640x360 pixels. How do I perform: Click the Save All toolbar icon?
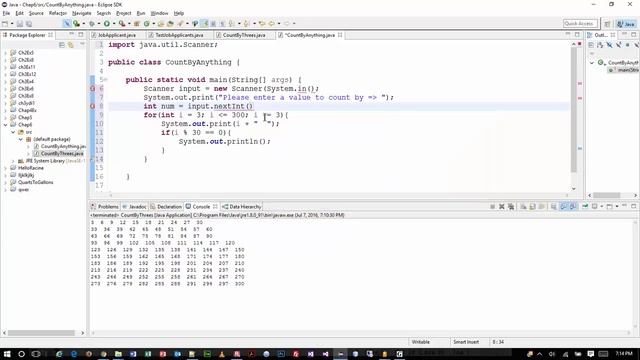pyautogui.click(x=29, y=24)
